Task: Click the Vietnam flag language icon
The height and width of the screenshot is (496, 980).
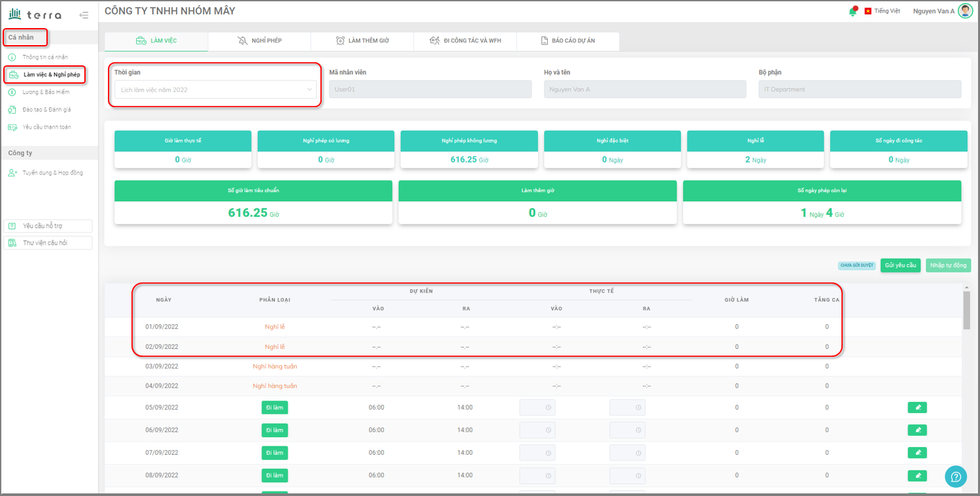Action: point(868,11)
